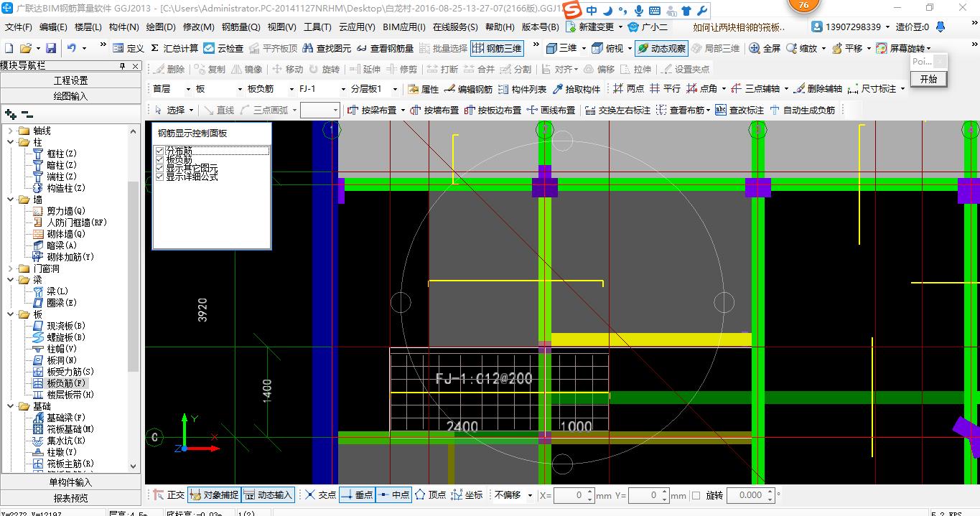The width and height of the screenshot is (980, 516).
Task: Click collapse-all minus icon in navigator
Action: coord(27,113)
